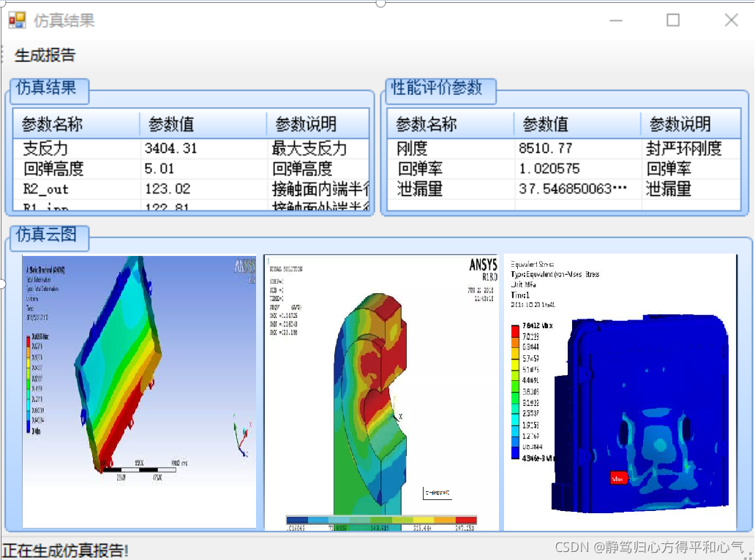Screen dimensions: 755x560
Task: Click the 正在生成仿真报告! status text
Action: 66,550
